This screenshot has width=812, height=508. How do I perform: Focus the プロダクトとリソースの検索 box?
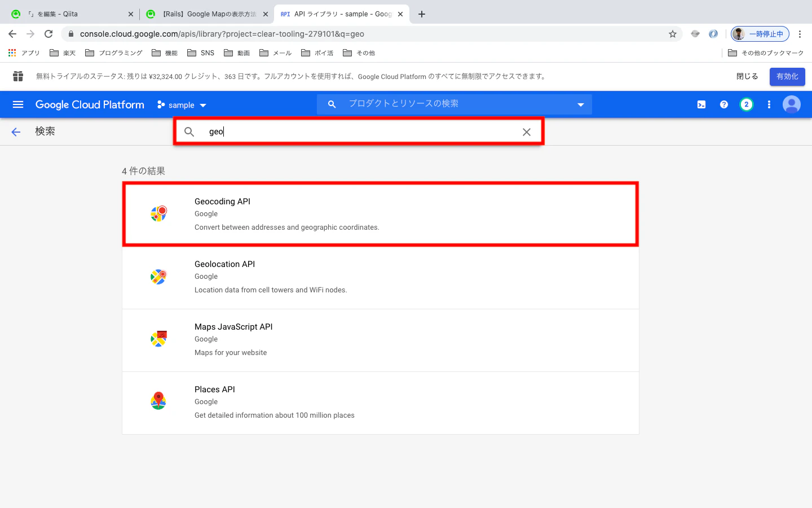click(x=454, y=104)
